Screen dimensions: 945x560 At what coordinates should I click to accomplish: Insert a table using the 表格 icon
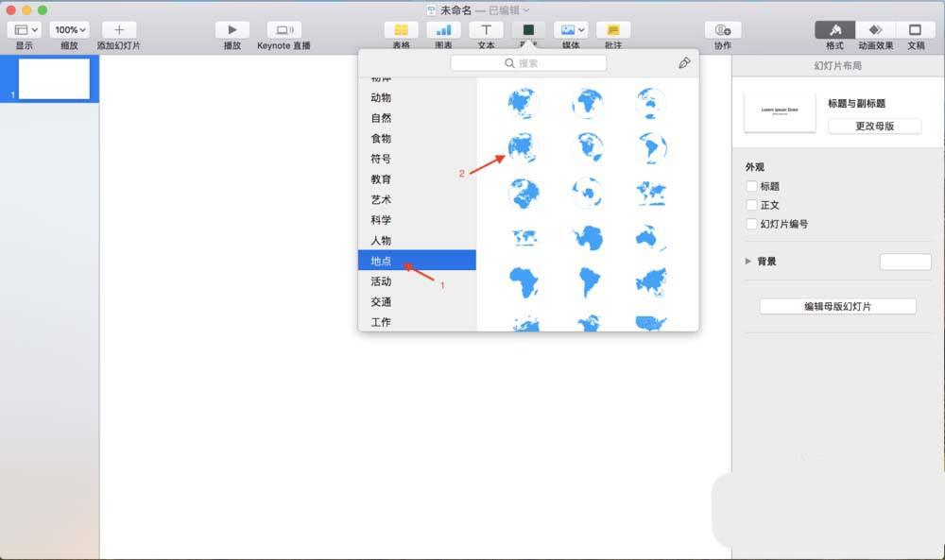pos(401,31)
